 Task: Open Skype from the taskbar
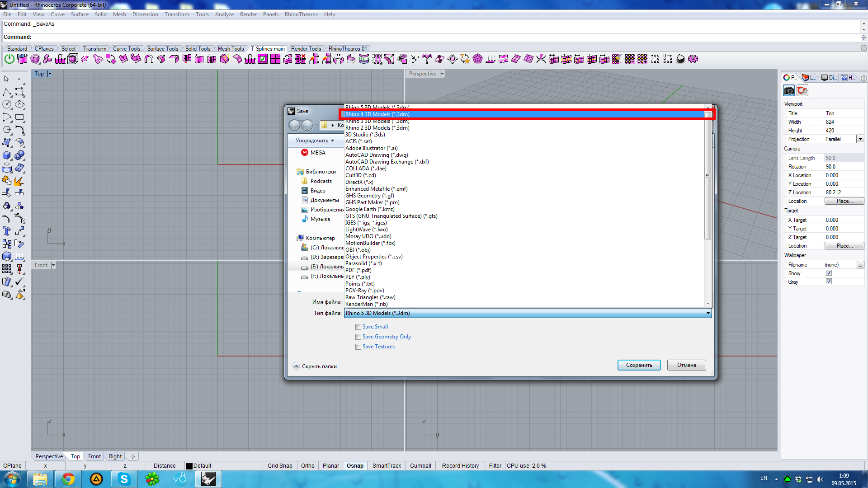[x=124, y=479]
